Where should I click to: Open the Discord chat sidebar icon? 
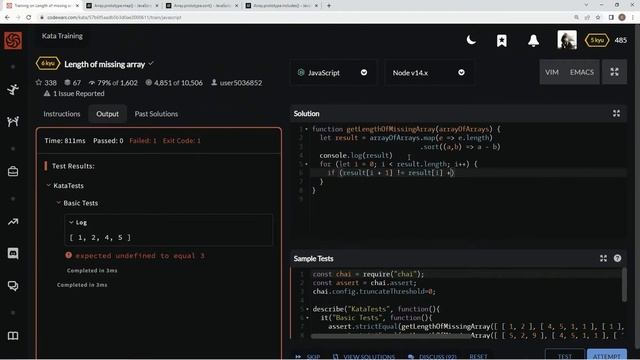[13, 253]
